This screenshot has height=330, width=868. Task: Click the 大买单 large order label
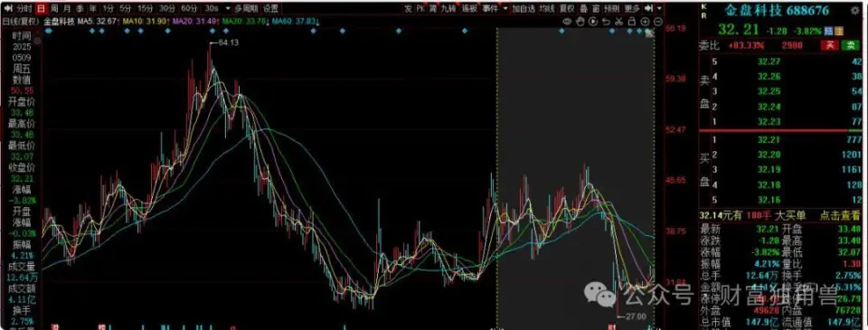(x=789, y=215)
